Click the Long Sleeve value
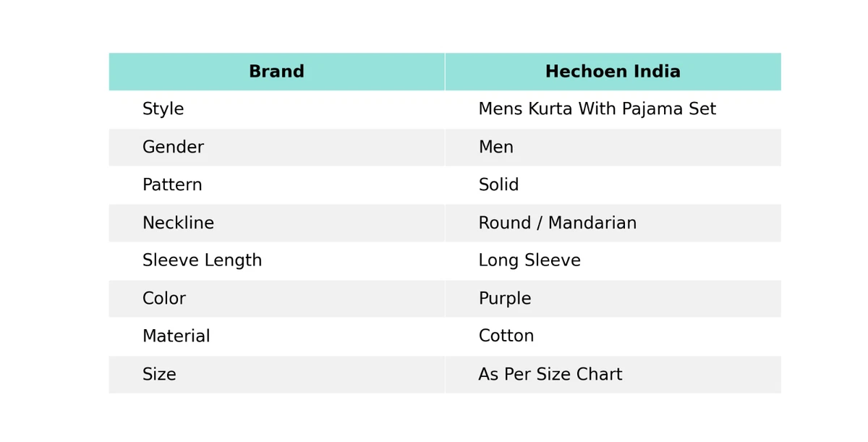Screen dimensions: 868x442 (x=529, y=260)
